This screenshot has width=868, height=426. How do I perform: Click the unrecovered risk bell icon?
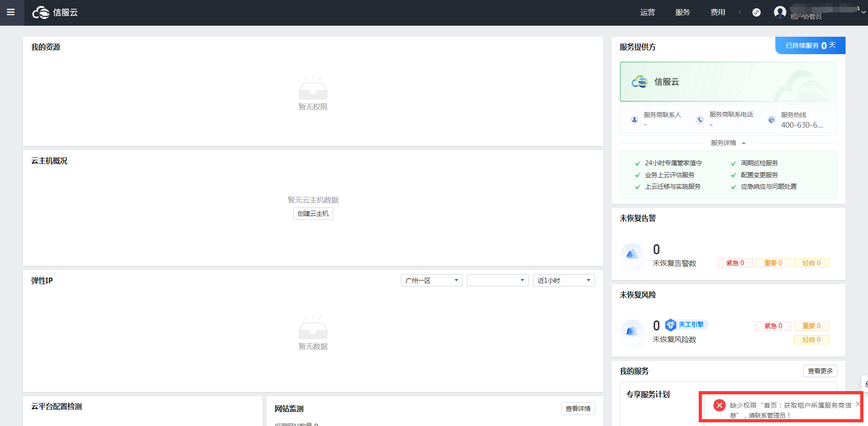(x=632, y=331)
